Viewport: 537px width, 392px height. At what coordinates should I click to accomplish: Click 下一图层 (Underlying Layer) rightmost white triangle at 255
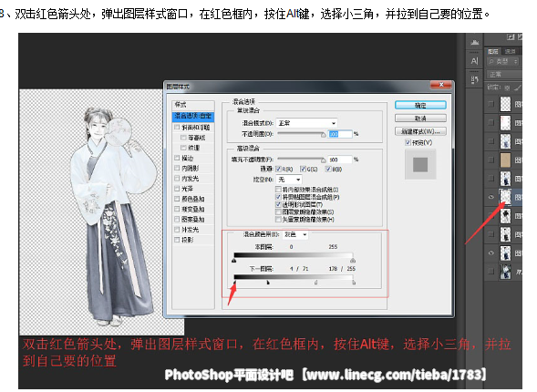(x=354, y=283)
